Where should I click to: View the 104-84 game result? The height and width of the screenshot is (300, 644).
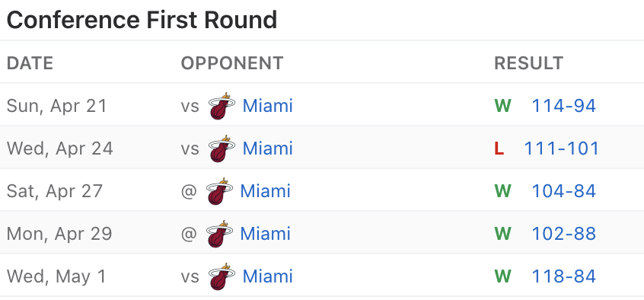click(x=563, y=191)
